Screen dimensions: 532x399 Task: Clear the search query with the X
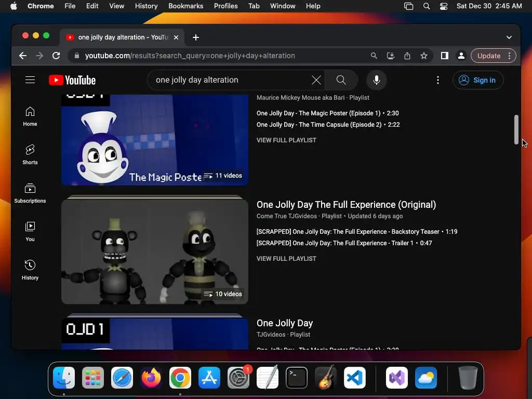[x=316, y=80]
